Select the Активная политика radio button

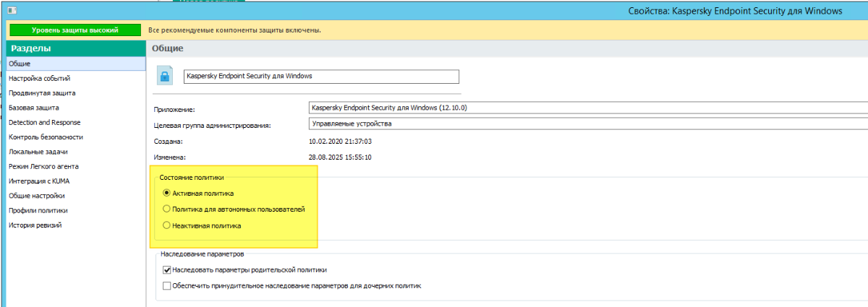click(166, 193)
